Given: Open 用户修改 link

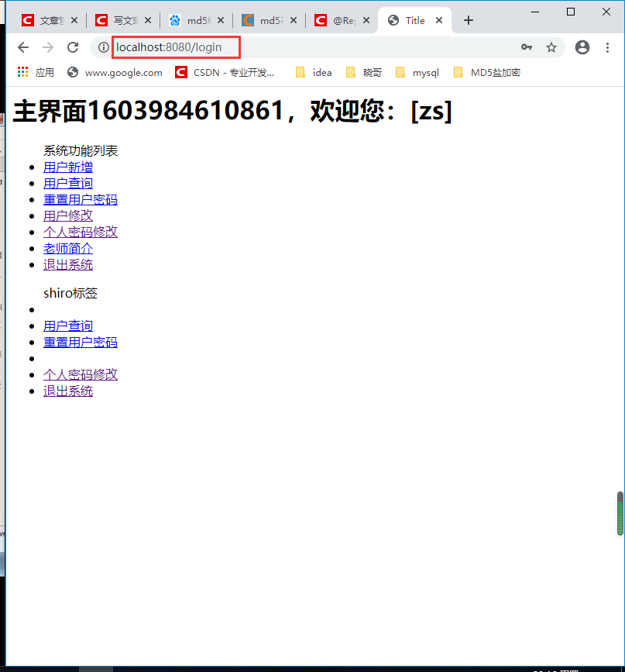Looking at the screenshot, I should coord(68,215).
